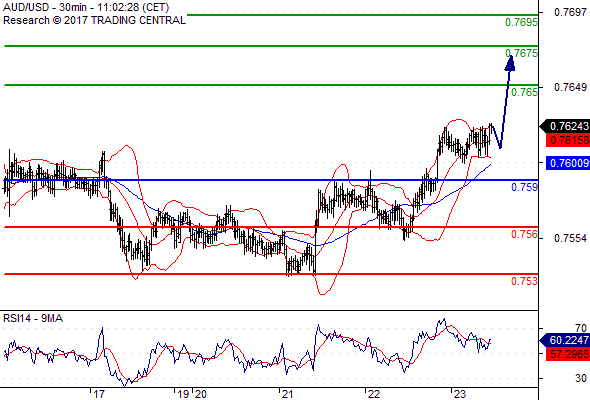This screenshot has width=590, height=400.
Task: Click date marker 23 on time axis
Action: (460, 394)
